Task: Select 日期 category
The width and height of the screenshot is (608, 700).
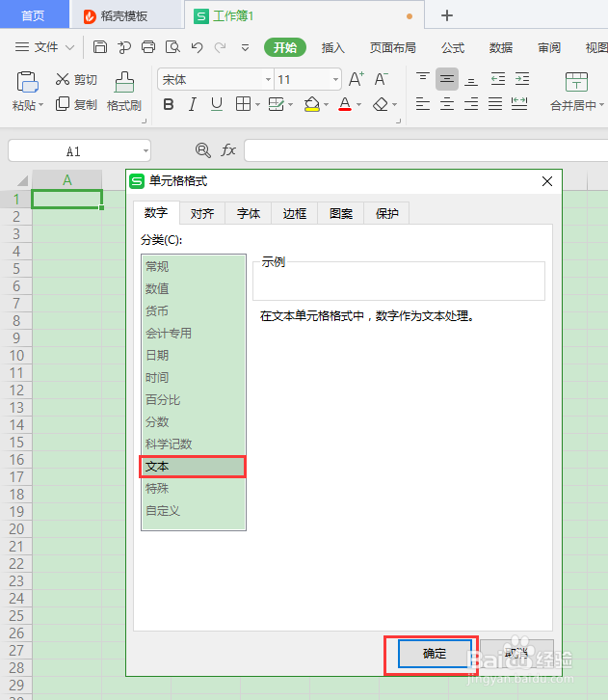Action: coord(193,356)
